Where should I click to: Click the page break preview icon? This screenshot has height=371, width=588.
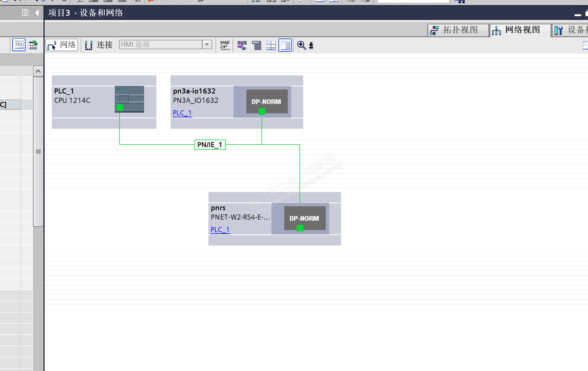271,45
